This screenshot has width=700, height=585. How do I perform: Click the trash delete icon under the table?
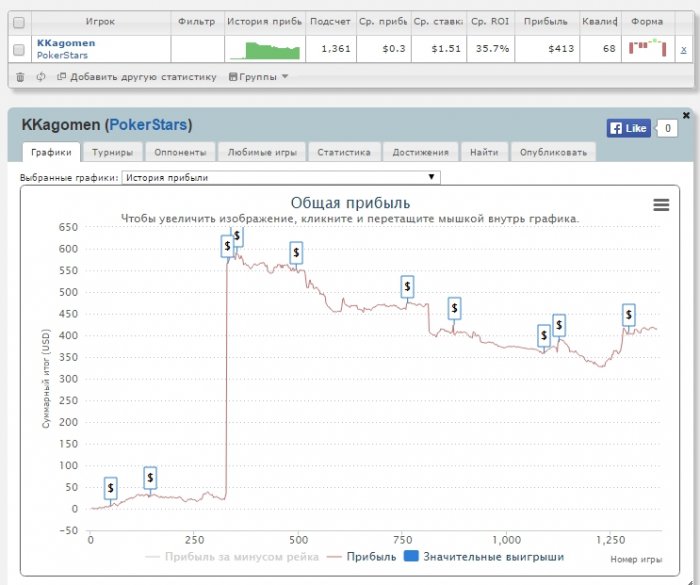tap(20, 77)
